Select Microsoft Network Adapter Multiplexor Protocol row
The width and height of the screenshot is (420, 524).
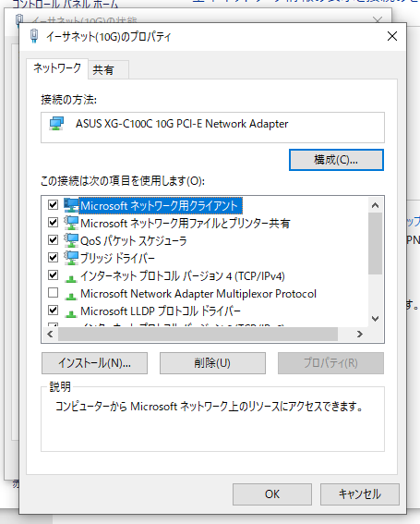click(198, 294)
